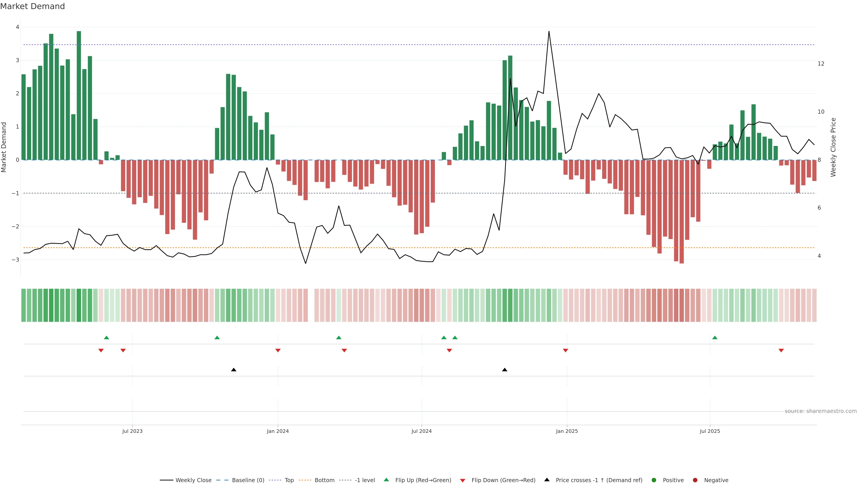
Task: Click the Jul 2024 x-axis label
Action: [x=421, y=431]
